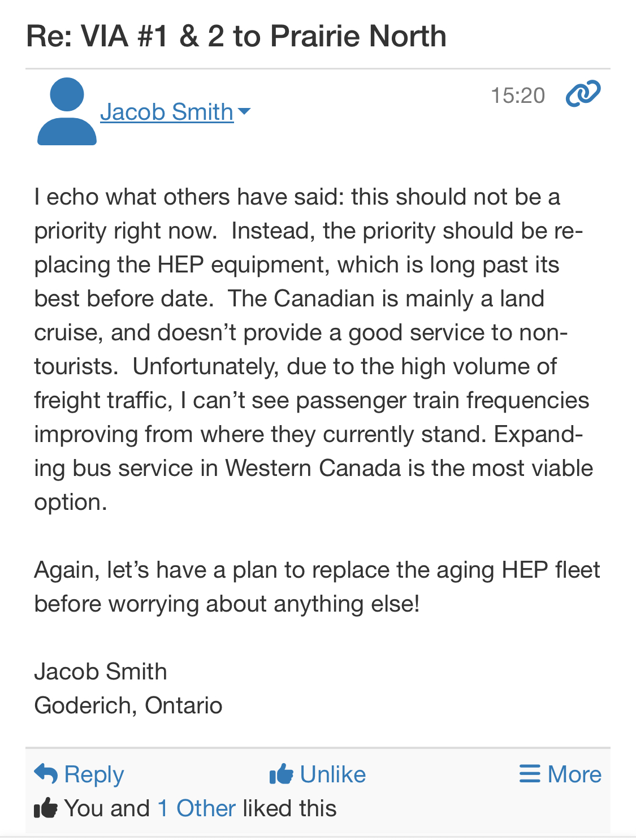
Task: Click the 'Goderich, Ontario' signature text
Action: coord(128,705)
